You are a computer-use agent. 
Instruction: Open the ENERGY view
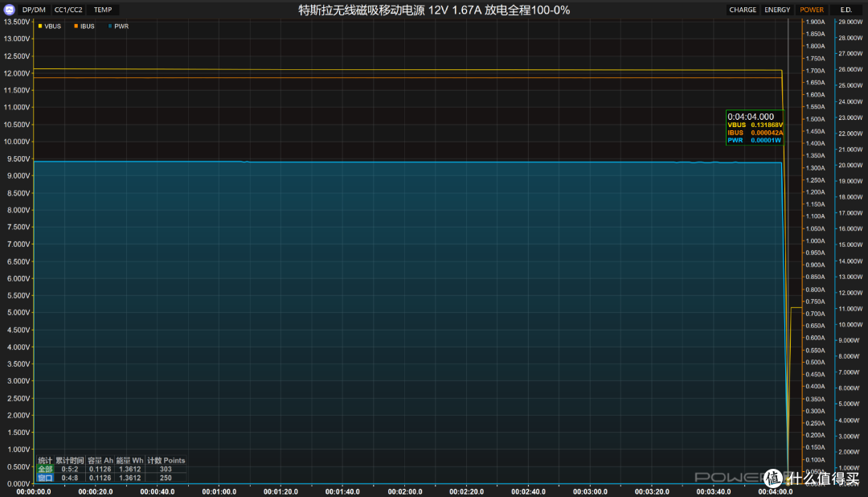click(777, 10)
